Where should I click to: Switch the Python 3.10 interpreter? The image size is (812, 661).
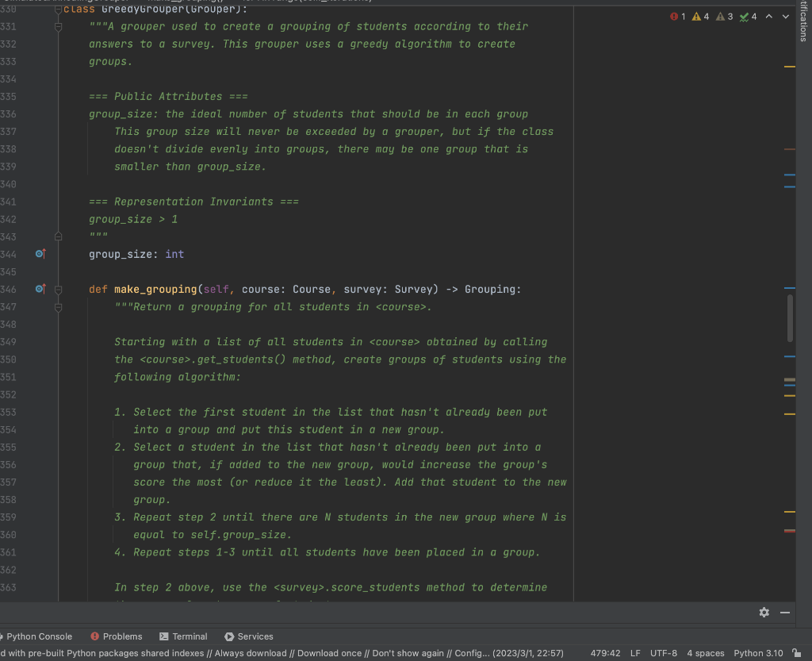758,653
